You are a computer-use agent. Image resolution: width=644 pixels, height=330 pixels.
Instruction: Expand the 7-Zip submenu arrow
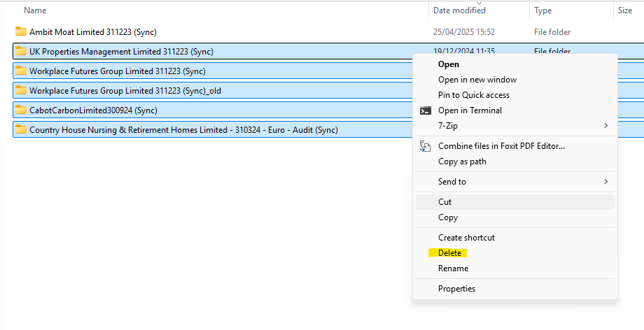tap(605, 126)
